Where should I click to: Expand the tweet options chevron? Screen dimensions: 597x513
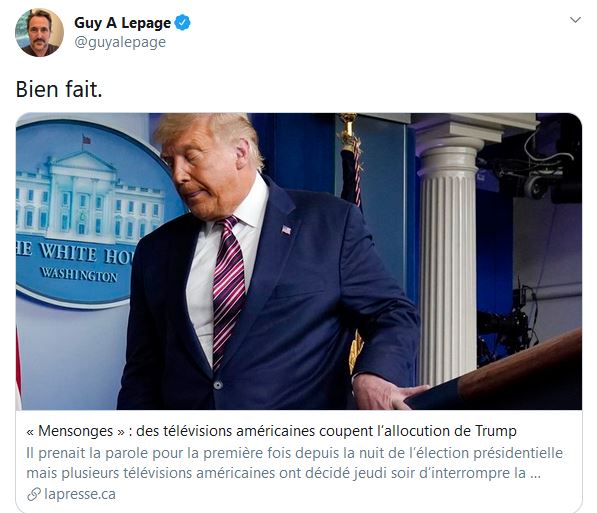[575, 19]
